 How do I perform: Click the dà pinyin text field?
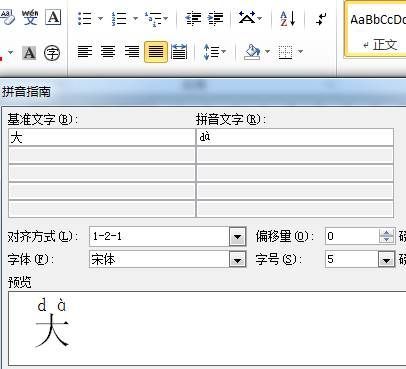coord(295,137)
